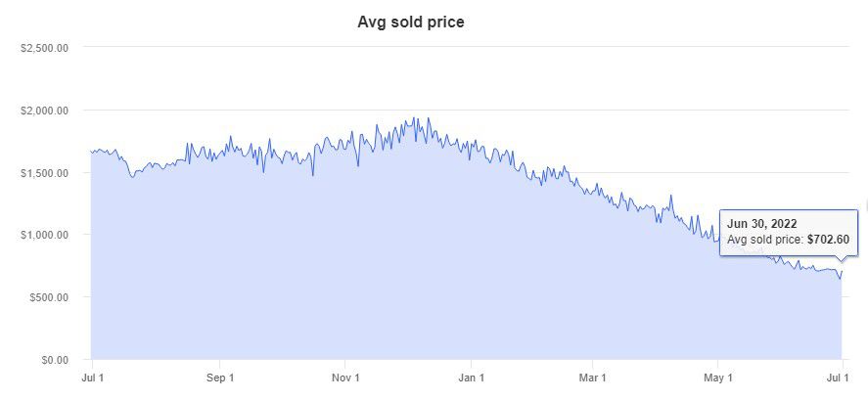Click the "Jun 30, 2022" tooltip date

pos(762,223)
